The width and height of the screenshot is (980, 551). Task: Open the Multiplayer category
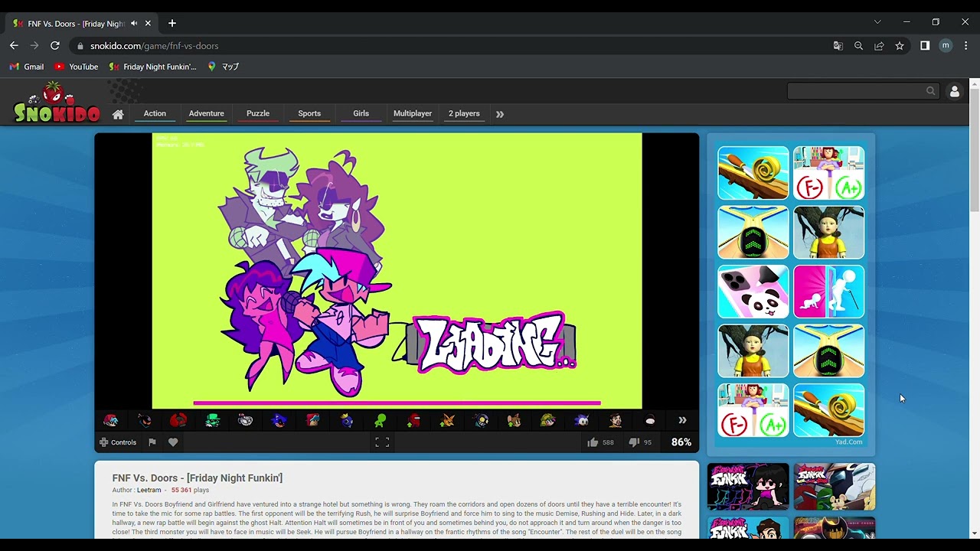(x=413, y=114)
